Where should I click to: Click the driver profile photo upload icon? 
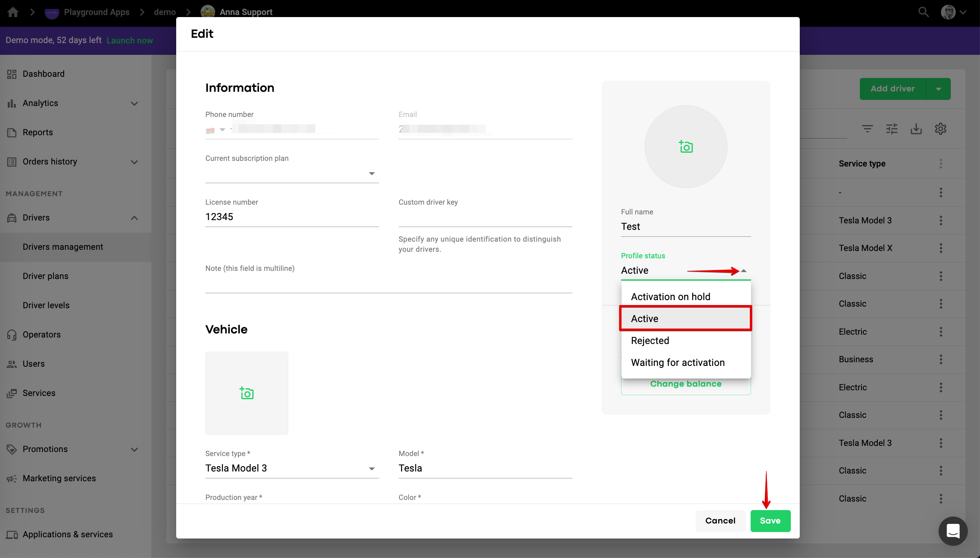click(686, 147)
